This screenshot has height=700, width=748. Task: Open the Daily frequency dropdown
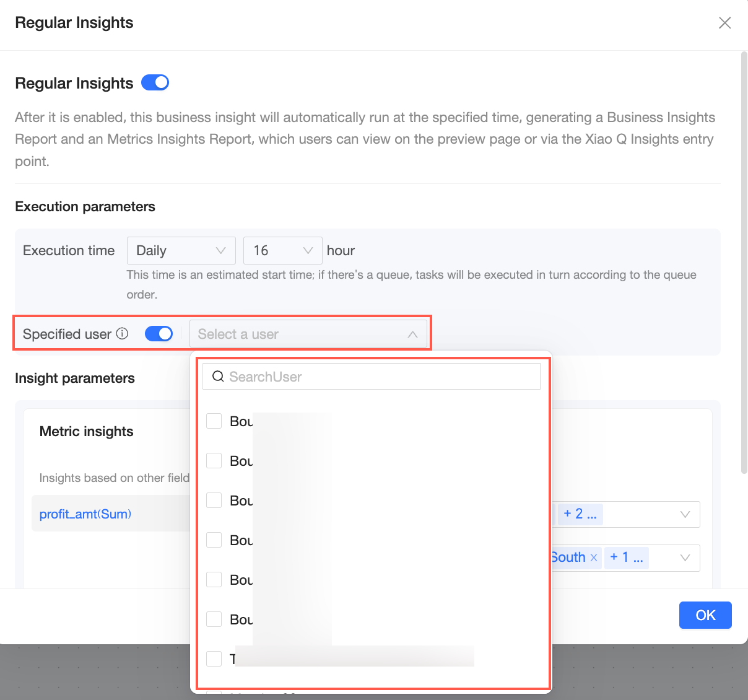click(x=181, y=250)
